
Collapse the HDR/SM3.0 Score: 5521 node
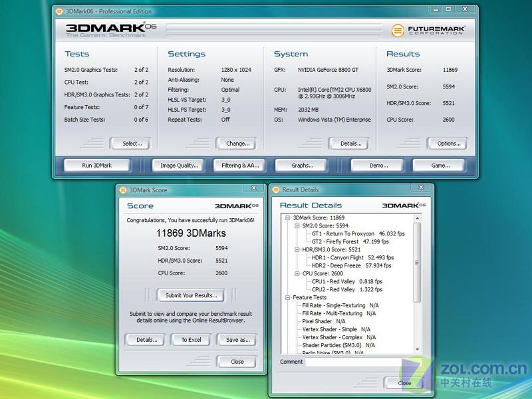[297, 250]
